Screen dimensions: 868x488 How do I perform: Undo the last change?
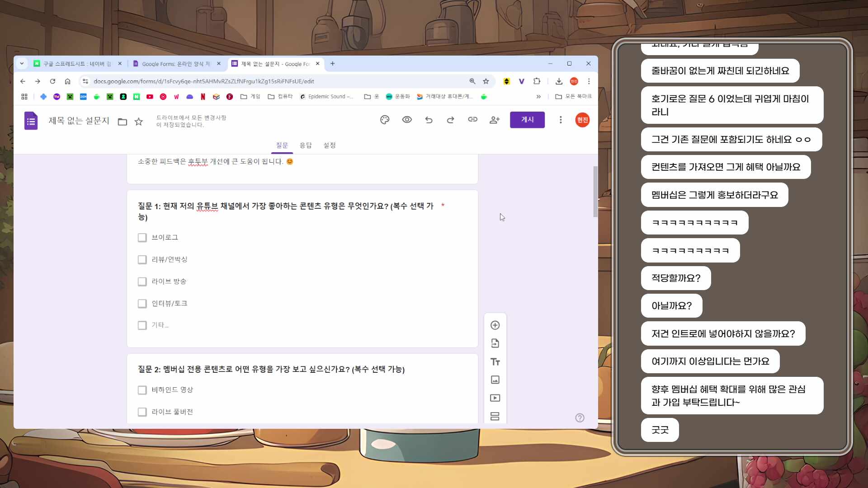point(429,120)
